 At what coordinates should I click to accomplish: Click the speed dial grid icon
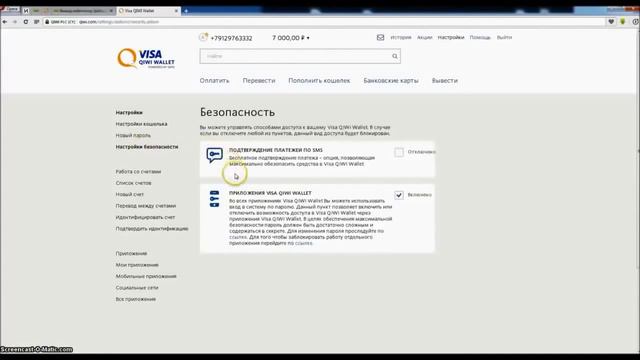[36, 22]
